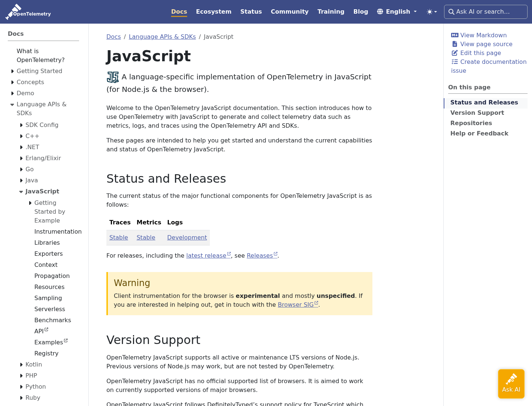The width and height of the screenshot is (532, 406).
Task: Open the Traces Stable status link
Action: coord(119,237)
